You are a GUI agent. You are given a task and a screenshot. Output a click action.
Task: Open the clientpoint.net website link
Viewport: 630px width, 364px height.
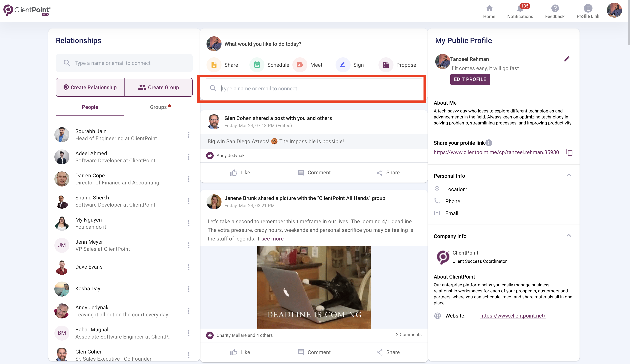[513, 316]
